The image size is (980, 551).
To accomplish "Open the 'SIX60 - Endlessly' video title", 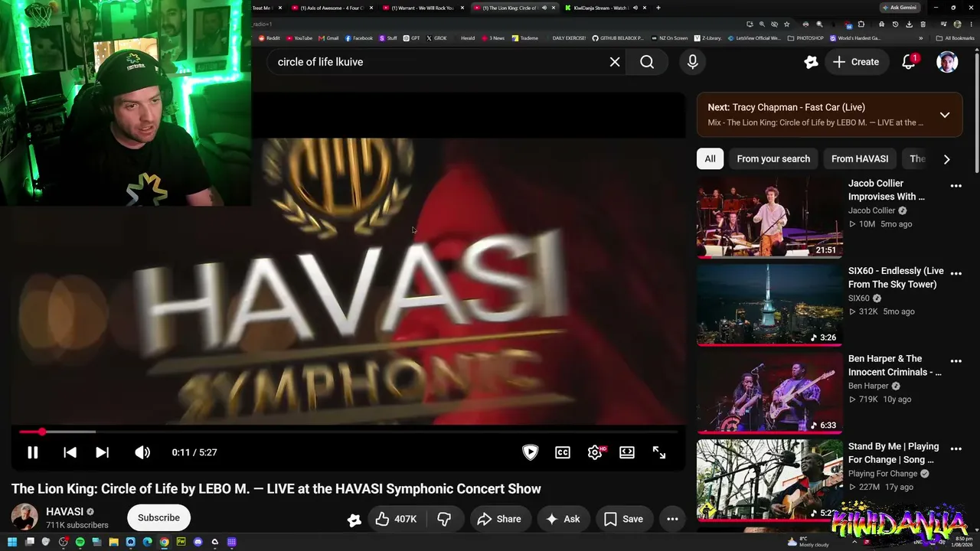I will 896,278.
